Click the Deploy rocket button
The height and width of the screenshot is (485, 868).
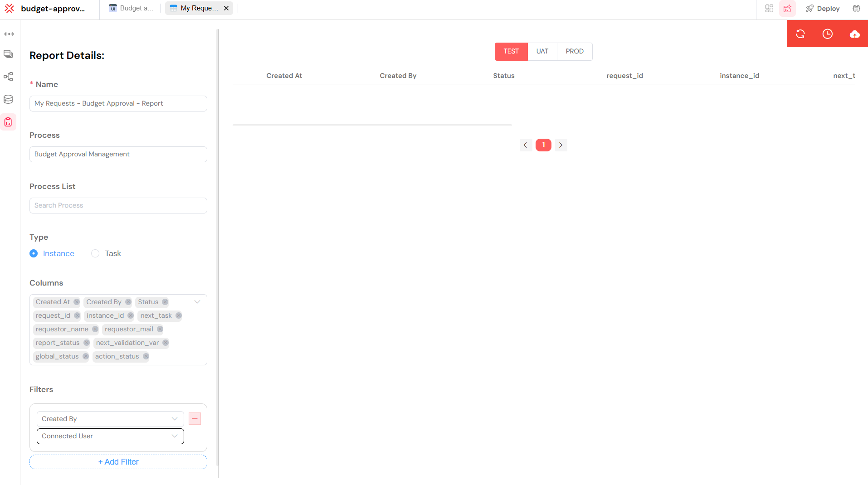(x=823, y=9)
